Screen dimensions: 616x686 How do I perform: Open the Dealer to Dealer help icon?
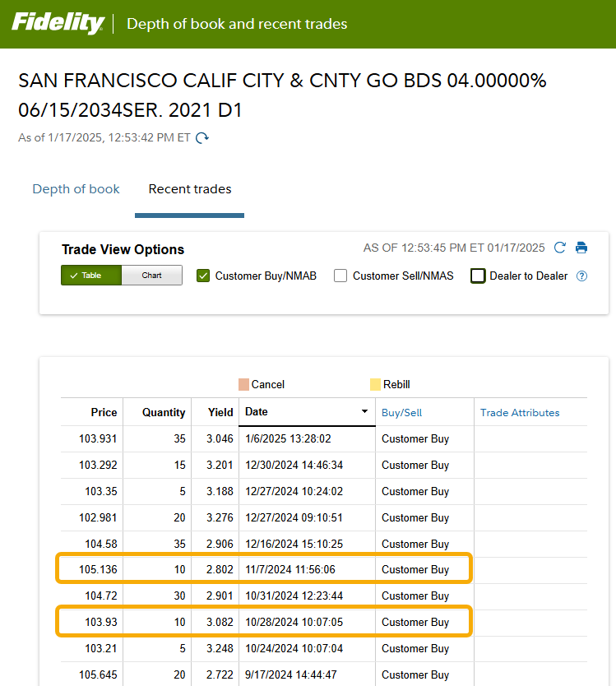(x=582, y=276)
